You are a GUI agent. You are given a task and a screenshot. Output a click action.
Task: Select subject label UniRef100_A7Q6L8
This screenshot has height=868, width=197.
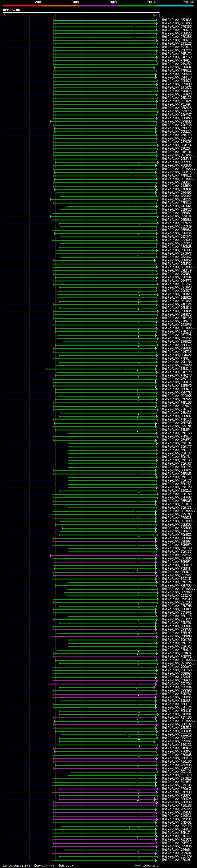point(177,30)
